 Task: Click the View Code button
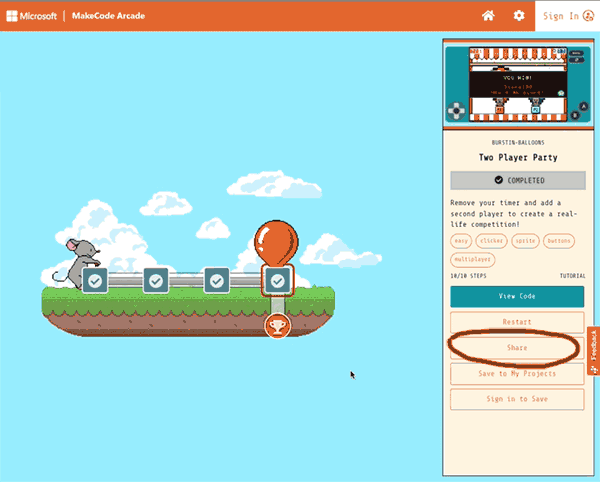[x=517, y=296]
